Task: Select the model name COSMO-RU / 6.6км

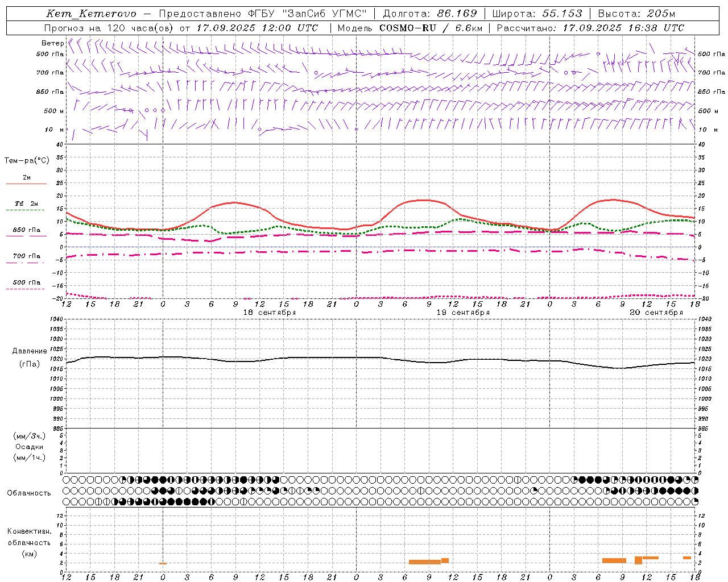Action: pyautogui.click(x=431, y=28)
